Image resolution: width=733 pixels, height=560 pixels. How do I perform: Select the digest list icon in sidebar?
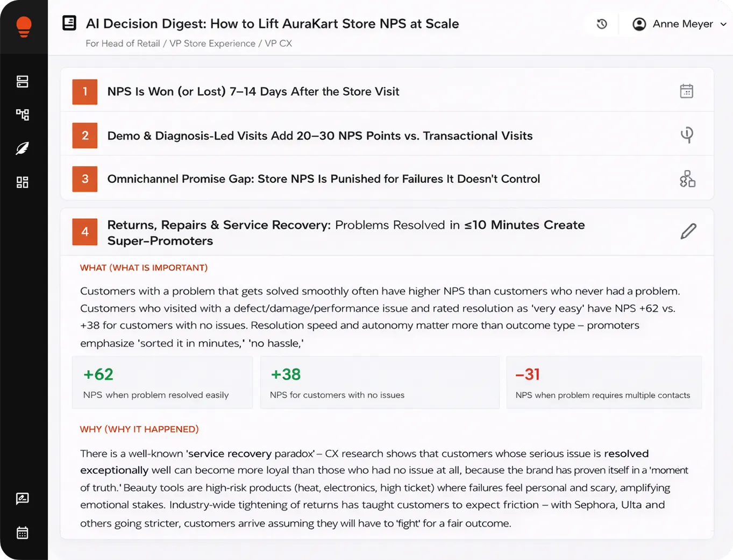coord(22,81)
